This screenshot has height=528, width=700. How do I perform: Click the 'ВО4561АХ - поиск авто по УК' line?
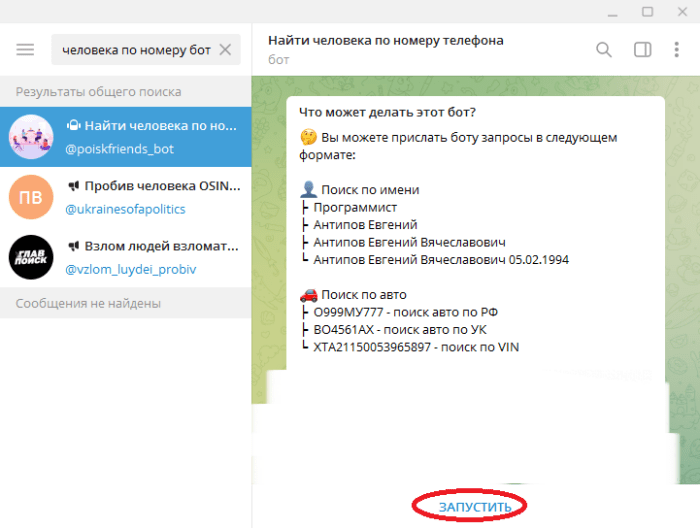click(400, 330)
